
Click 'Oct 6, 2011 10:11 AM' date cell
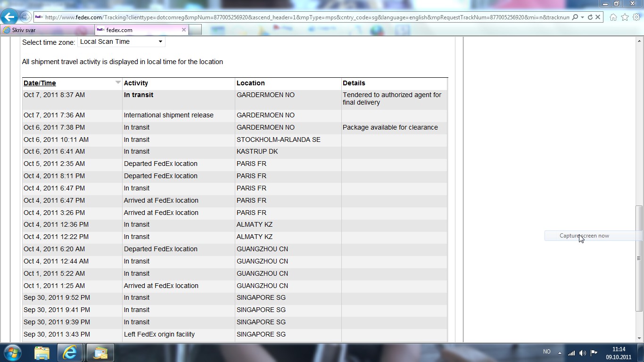click(56, 140)
